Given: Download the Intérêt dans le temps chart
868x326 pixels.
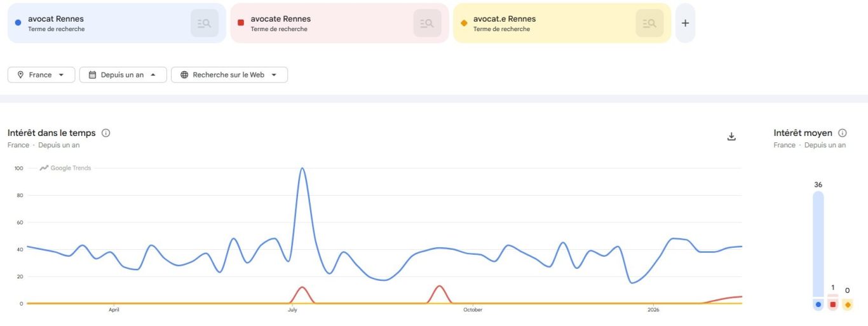Looking at the screenshot, I should pyautogui.click(x=731, y=137).
